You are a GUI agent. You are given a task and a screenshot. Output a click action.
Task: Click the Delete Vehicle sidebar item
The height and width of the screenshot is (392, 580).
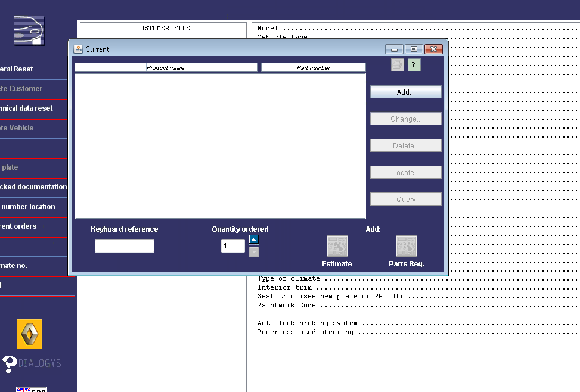(x=17, y=128)
